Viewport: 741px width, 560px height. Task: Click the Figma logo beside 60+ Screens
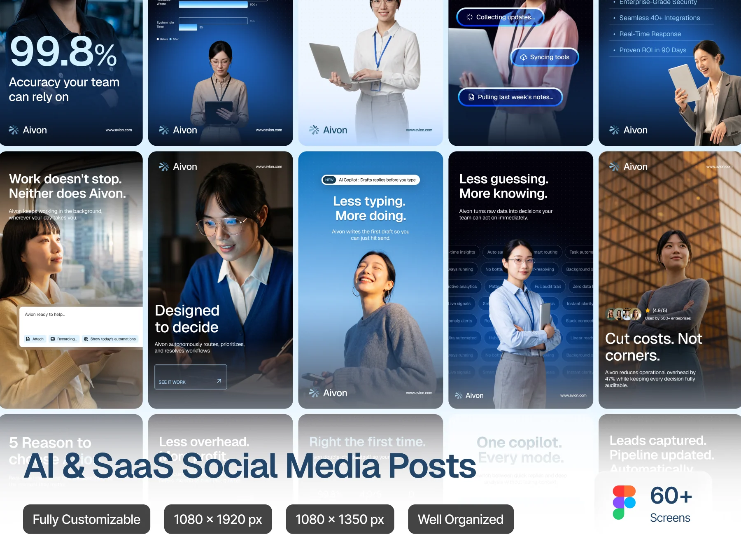click(x=624, y=502)
